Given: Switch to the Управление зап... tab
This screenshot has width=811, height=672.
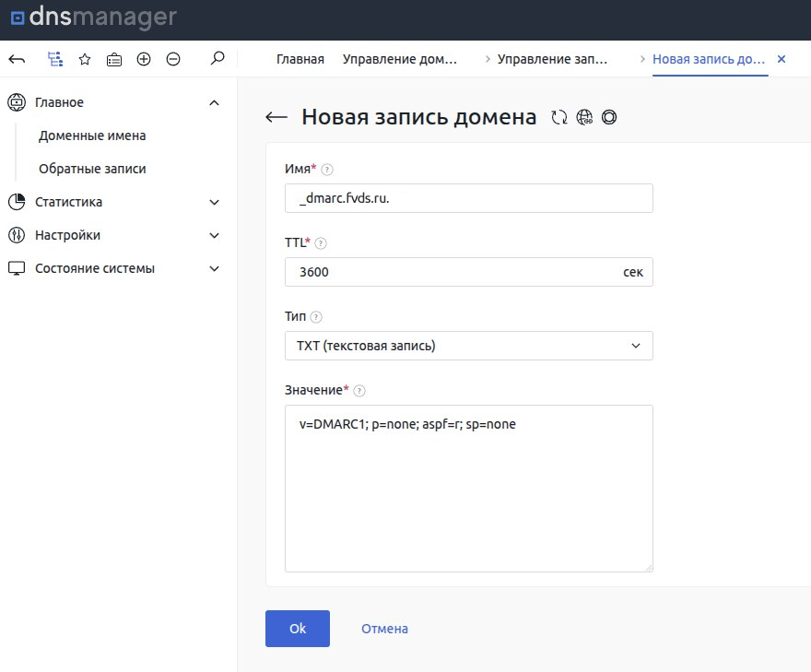Looking at the screenshot, I should click(552, 59).
